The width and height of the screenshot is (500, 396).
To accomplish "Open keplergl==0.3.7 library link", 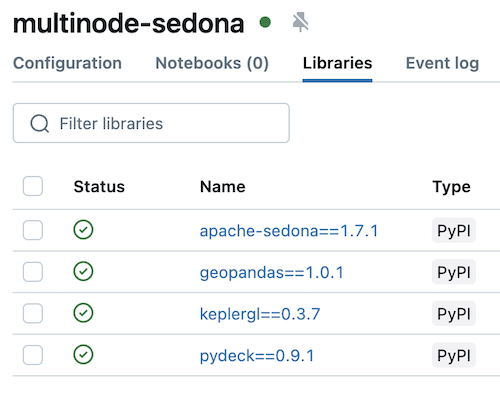I will (x=260, y=314).
